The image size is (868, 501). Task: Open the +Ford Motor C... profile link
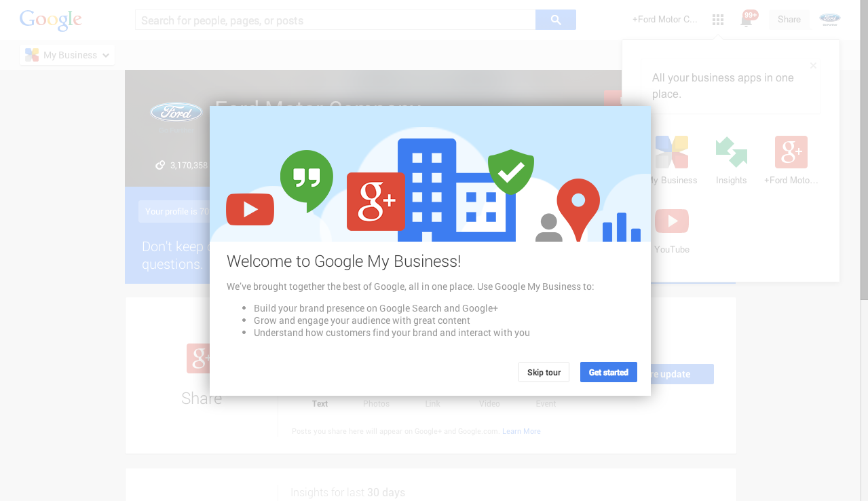[665, 19]
